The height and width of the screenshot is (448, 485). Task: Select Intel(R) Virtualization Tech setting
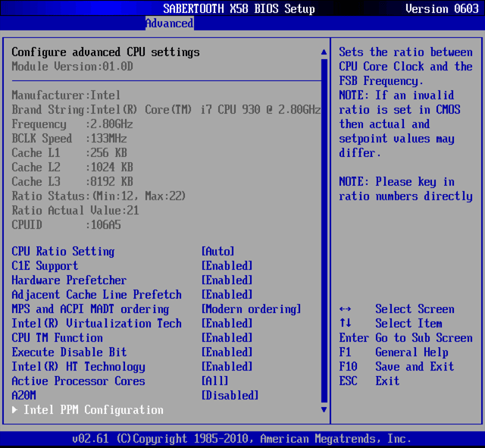pos(96,324)
